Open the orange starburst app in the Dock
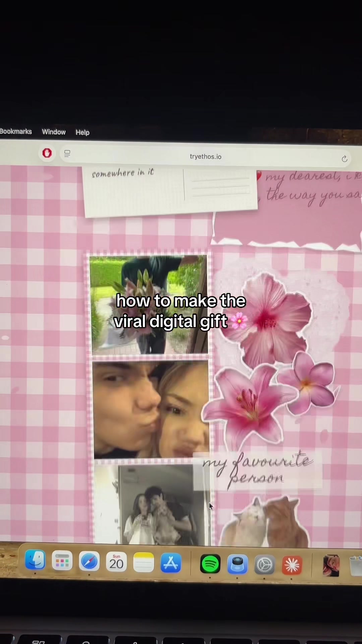Image resolution: width=362 pixels, height=644 pixels. coord(292,566)
